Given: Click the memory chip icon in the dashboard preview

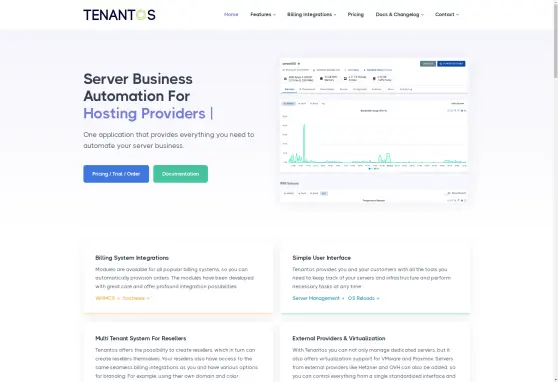Looking at the screenshot, I should click(x=321, y=78).
